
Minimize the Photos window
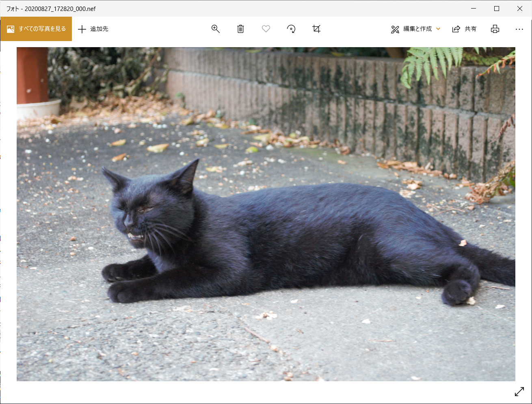point(474,9)
